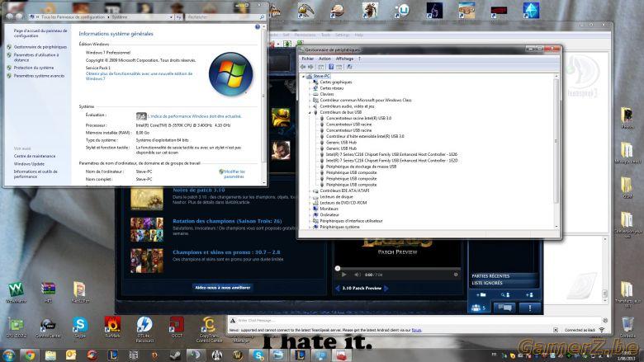Click the Help icon in Device Manager toolbar

click(x=331, y=67)
